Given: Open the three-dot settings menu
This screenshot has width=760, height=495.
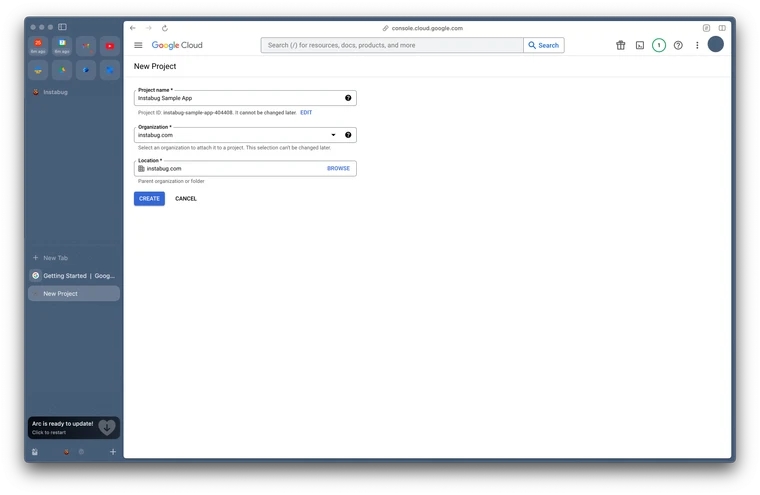Looking at the screenshot, I should coord(697,45).
